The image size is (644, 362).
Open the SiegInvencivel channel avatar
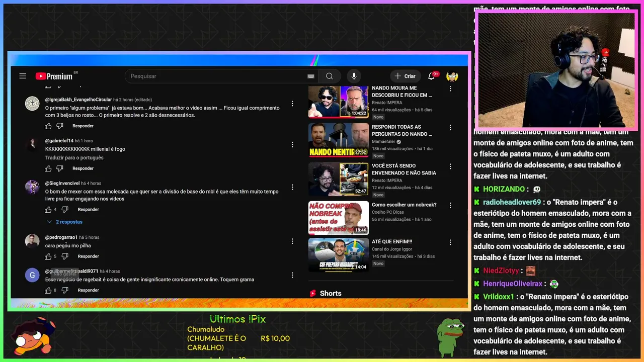(32, 187)
